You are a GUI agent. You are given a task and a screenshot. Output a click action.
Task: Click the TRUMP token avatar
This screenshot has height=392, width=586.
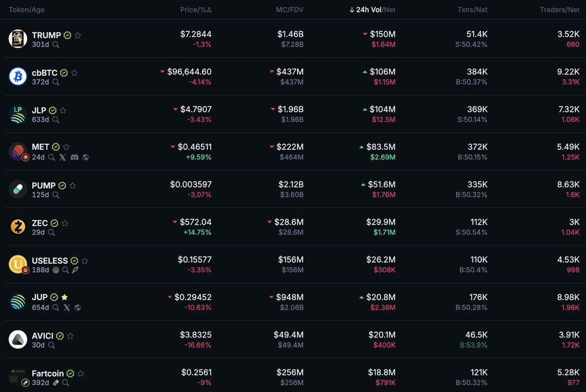(18, 39)
